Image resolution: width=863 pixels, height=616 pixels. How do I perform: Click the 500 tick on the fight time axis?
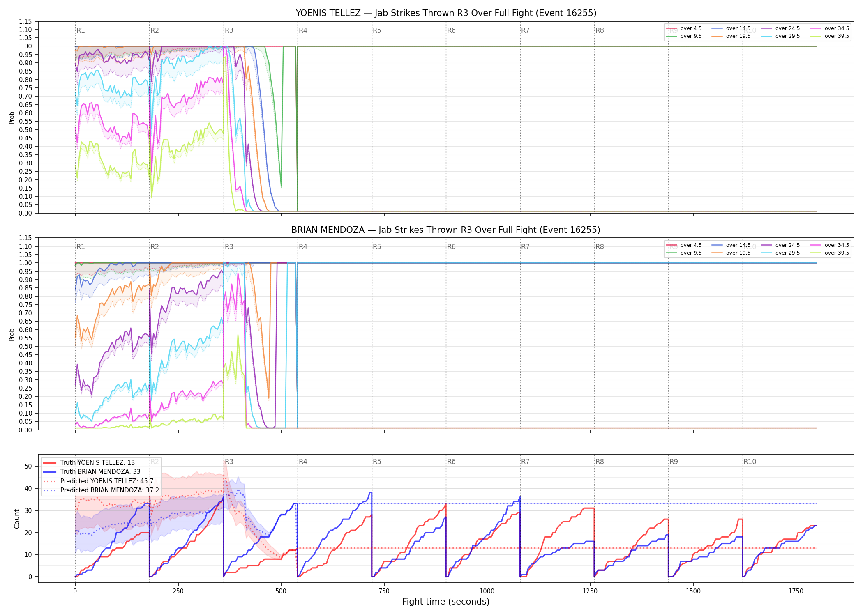tap(281, 591)
